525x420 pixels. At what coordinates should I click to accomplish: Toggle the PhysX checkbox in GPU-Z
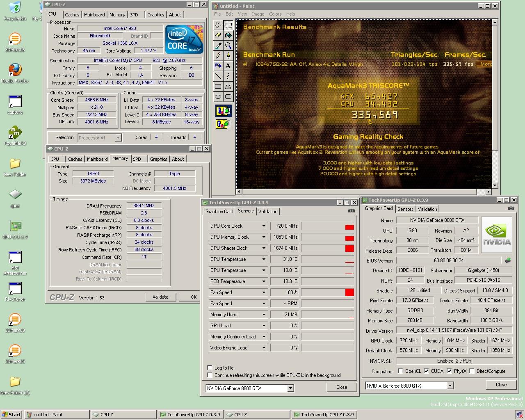(x=449, y=371)
